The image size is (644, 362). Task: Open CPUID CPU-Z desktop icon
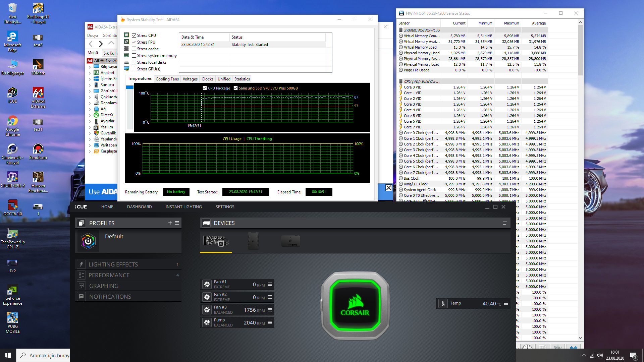click(x=12, y=180)
